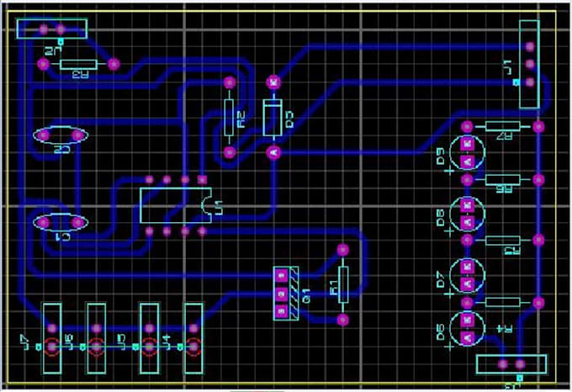The width and height of the screenshot is (572, 392).
Task: Select the J2 connector outline
Action: (52, 29)
